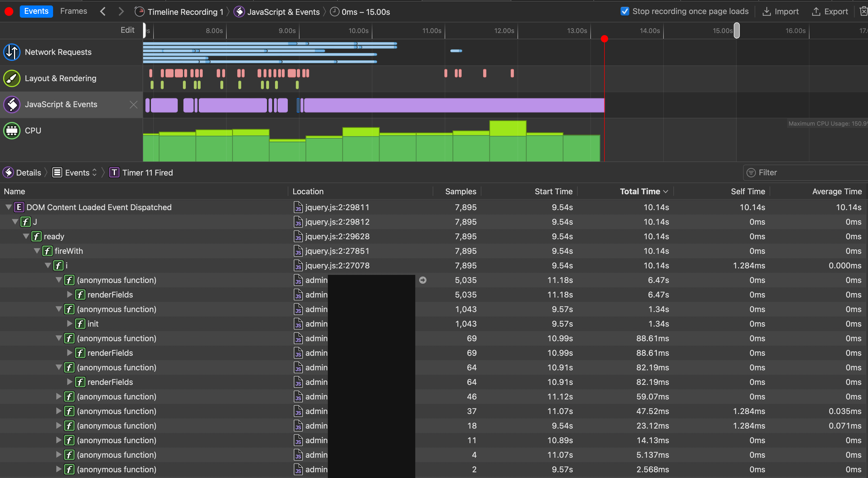
Task: Import a timeline recording
Action: click(780, 11)
